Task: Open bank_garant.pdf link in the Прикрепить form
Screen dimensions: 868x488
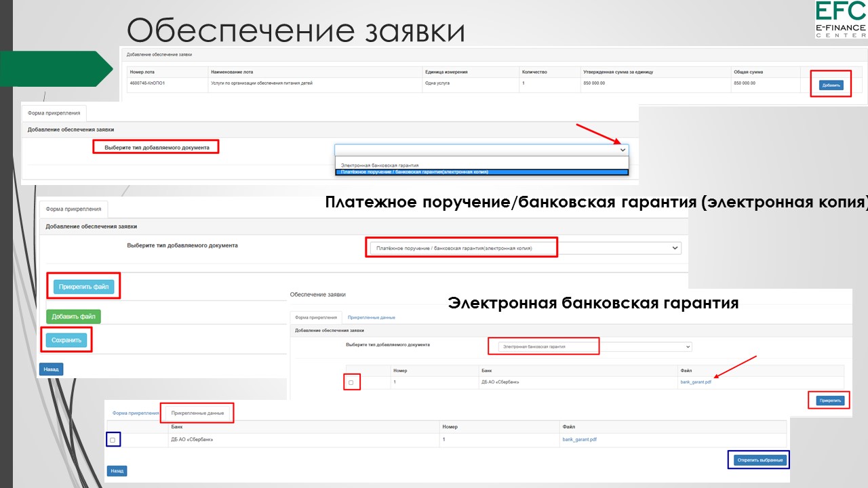Action: click(x=696, y=382)
